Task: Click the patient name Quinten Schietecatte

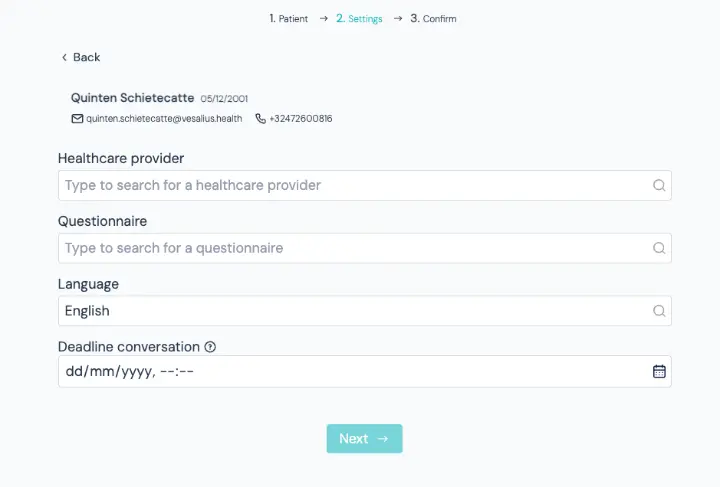Action: pos(132,98)
